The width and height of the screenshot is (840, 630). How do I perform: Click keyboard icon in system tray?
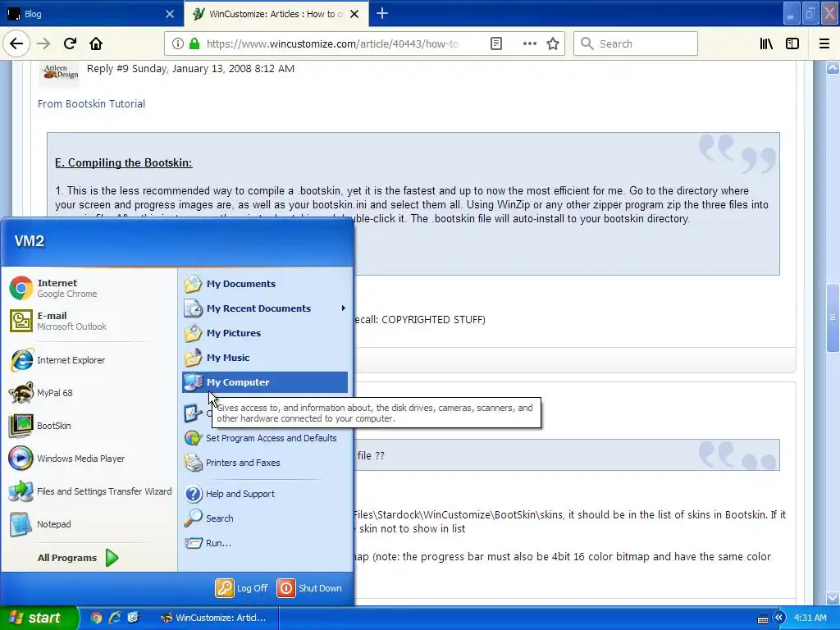763,619
